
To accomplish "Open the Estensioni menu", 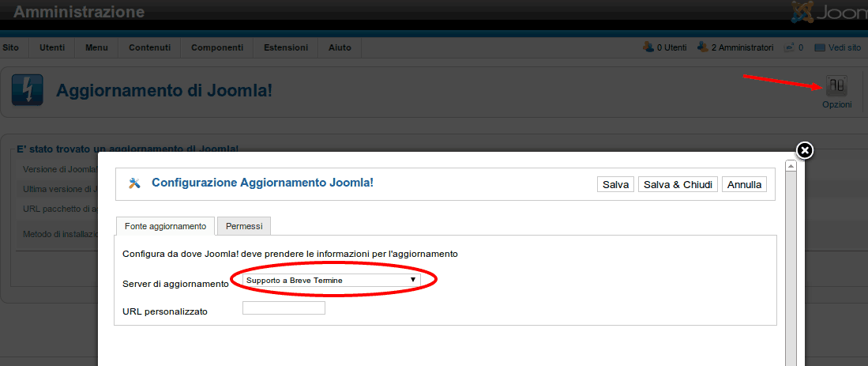I will [286, 47].
